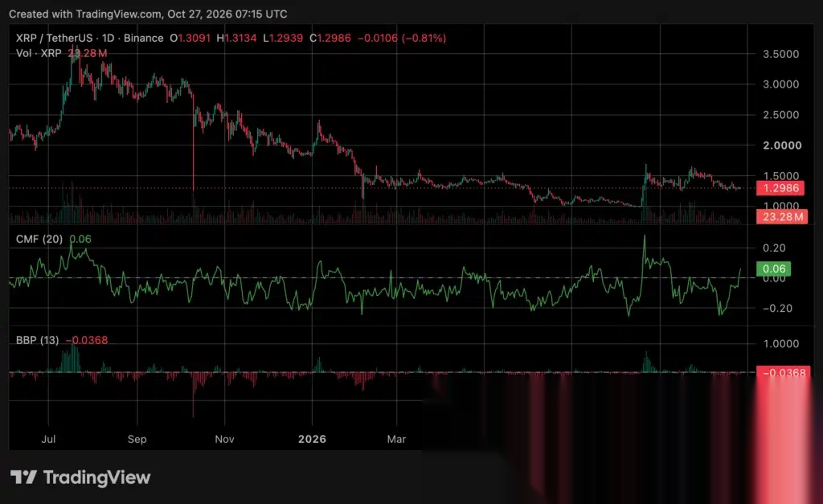Click the 2.0000 price axis label
Viewport: 823px width, 504px height.
[x=782, y=145]
